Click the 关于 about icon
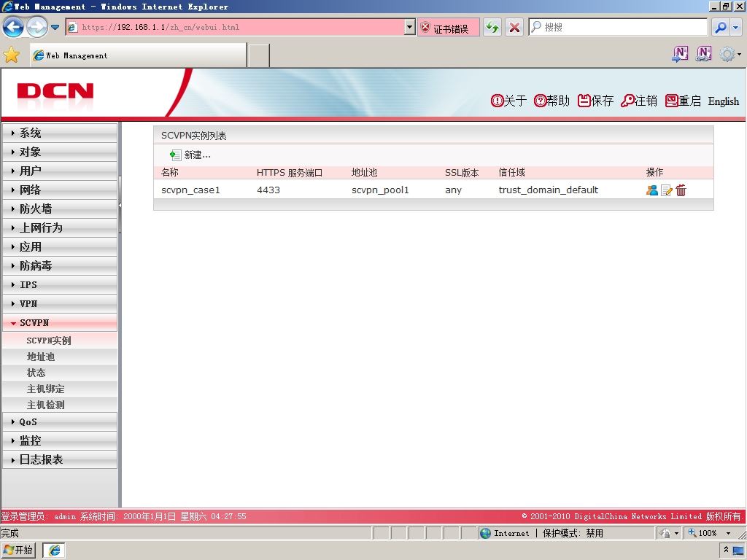The height and width of the screenshot is (560, 747). [497, 101]
